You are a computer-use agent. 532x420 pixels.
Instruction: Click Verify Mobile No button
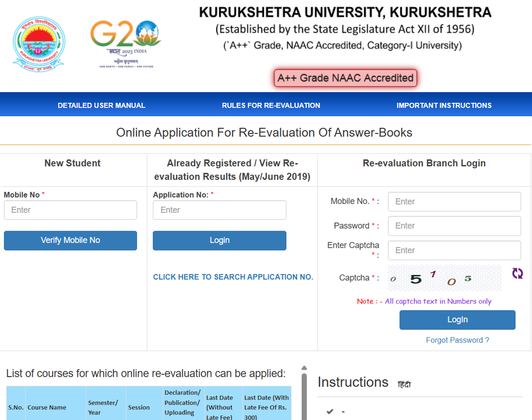click(70, 240)
